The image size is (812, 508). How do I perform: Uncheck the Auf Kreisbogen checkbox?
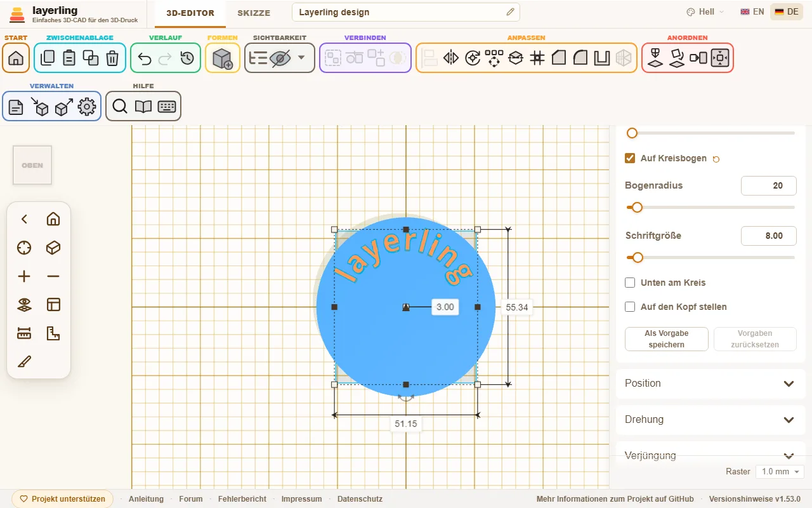click(630, 158)
